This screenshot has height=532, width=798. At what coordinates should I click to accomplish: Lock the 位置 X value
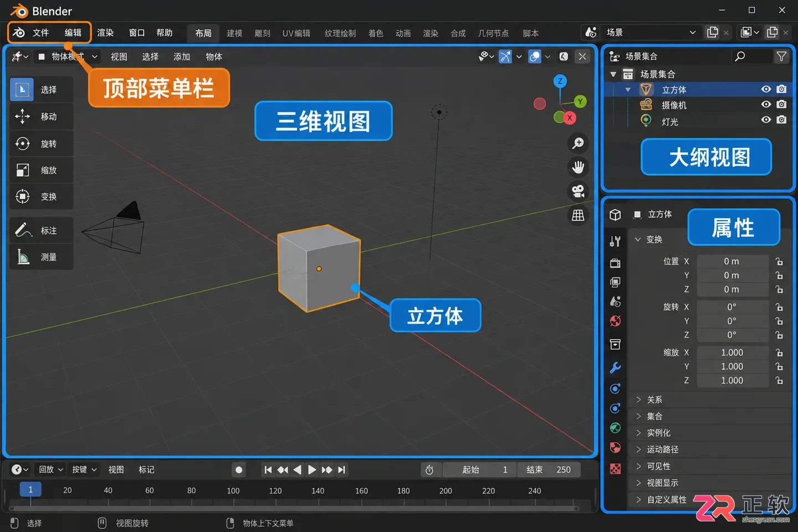779,262
